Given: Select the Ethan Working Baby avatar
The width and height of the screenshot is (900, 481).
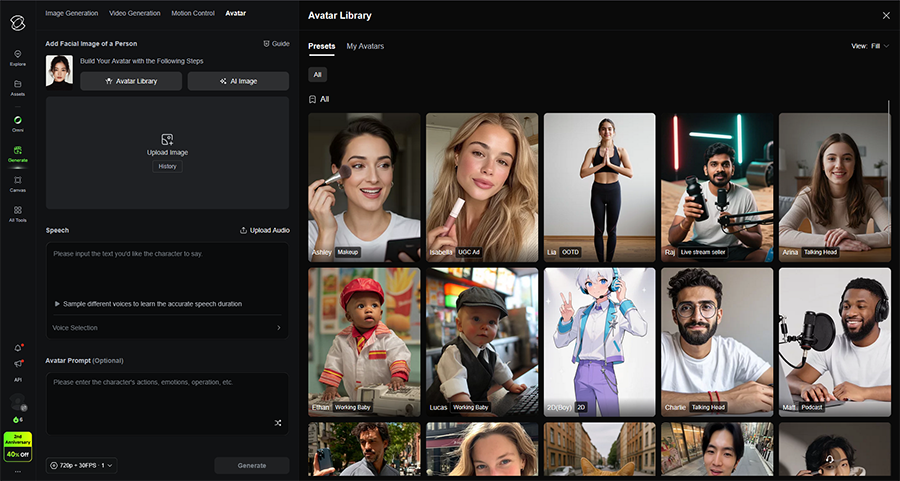Looking at the screenshot, I should pyautogui.click(x=364, y=342).
